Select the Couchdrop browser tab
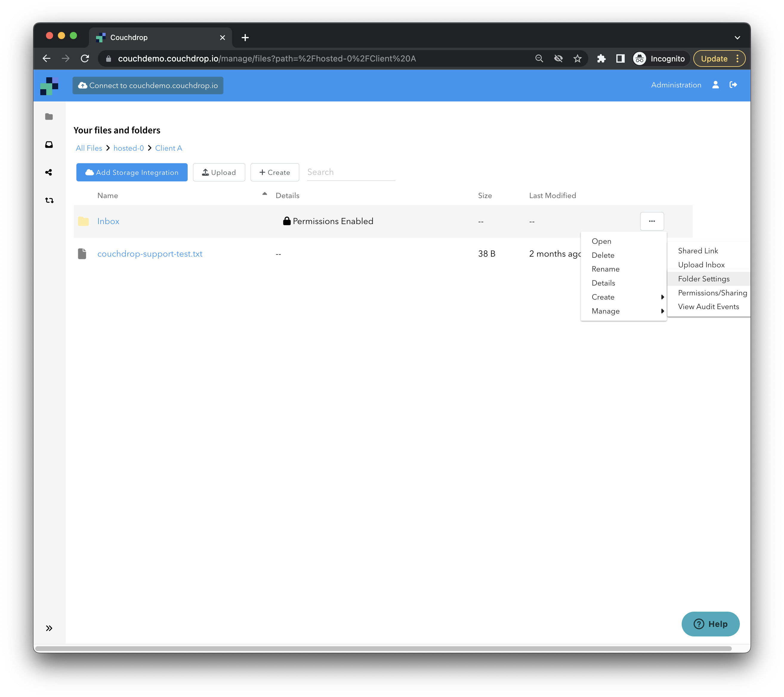This screenshot has width=784, height=697. [160, 37]
